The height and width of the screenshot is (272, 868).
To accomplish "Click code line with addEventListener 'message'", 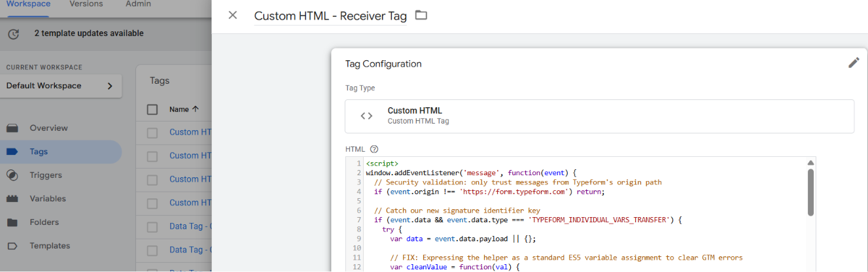I will pos(471,173).
